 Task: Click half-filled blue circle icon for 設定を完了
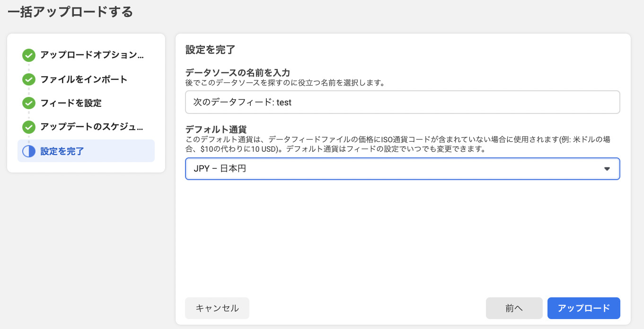pos(29,151)
